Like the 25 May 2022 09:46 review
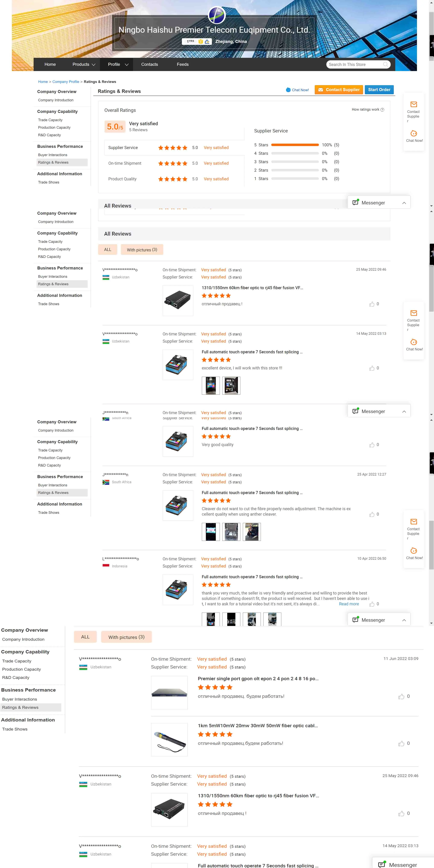434x868 pixels. pos(372,304)
